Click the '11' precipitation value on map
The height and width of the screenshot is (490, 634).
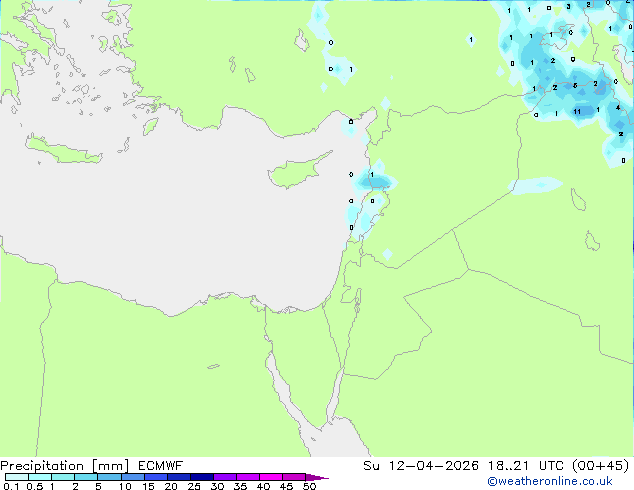[x=577, y=112]
